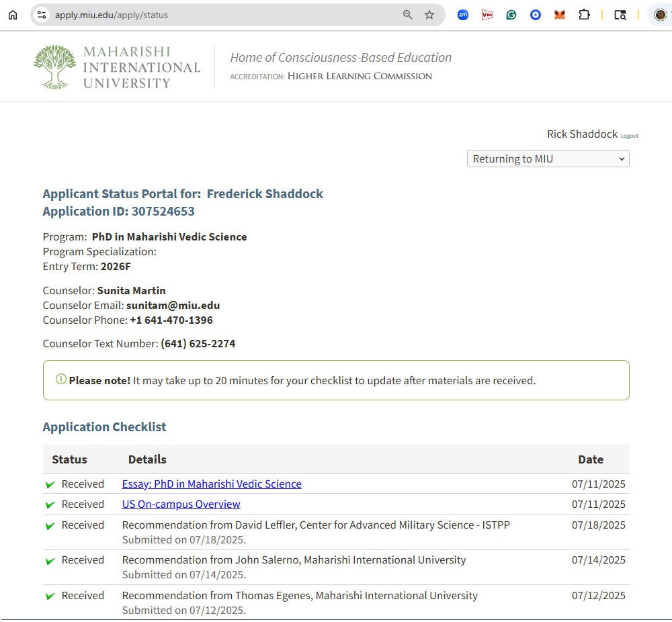The width and height of the screenshot is (672, 622).
Task: Open the green Grammarly extension icon
Action: click(x=511, y=15)
